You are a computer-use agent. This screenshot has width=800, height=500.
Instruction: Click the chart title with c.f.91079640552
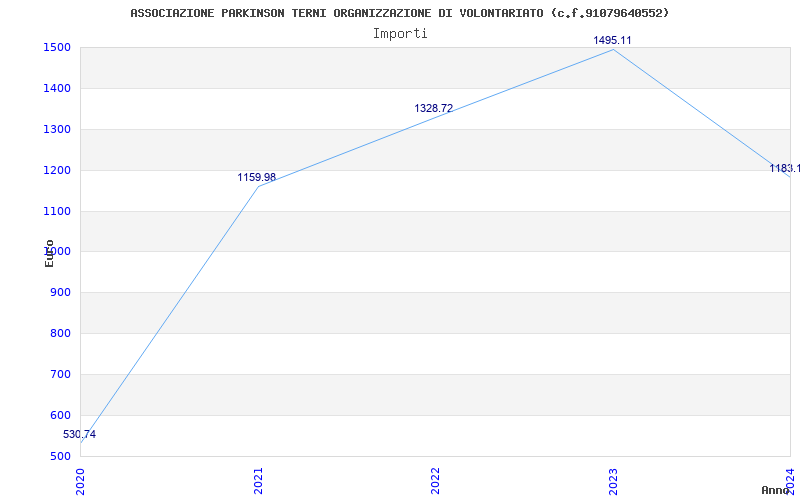pos(399,13)
